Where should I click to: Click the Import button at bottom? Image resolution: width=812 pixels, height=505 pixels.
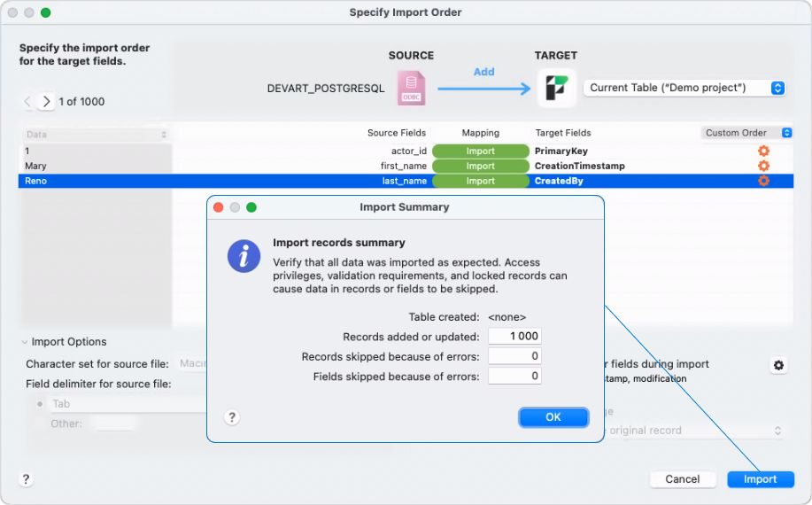coord(761,479)
